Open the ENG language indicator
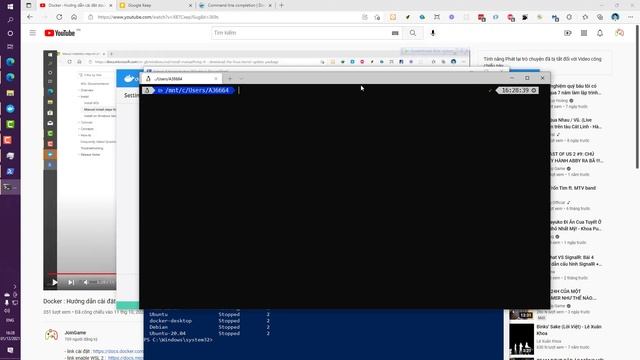The height and width of the screenshot is (360, 640). [x=10, y=320]
